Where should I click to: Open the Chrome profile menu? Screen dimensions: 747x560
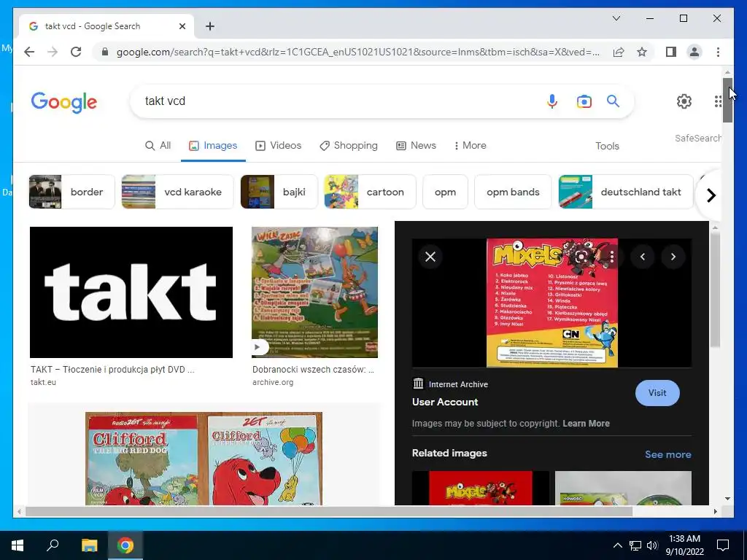[x=694, y=52]
